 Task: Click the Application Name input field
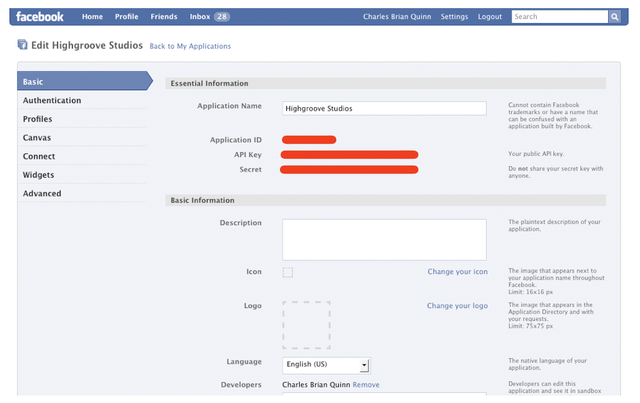tap(384, 108)
